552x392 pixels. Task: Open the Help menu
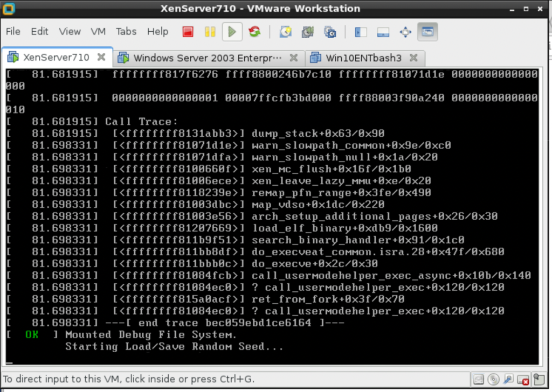point(157,32)
